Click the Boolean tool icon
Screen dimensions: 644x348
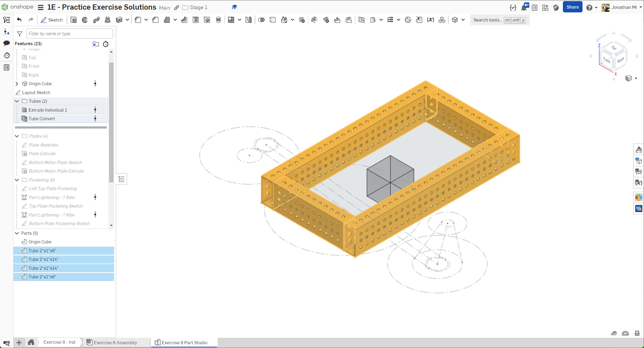coord(261,20)
